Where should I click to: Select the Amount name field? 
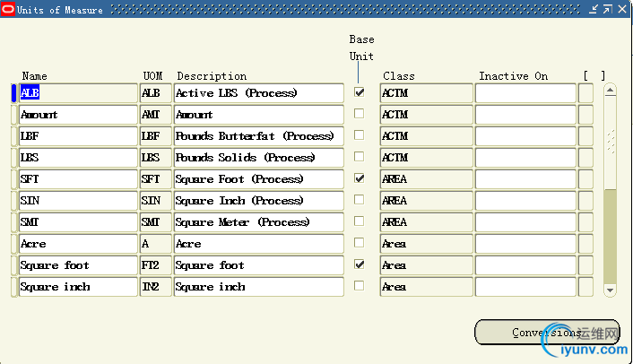click(78, 115)
